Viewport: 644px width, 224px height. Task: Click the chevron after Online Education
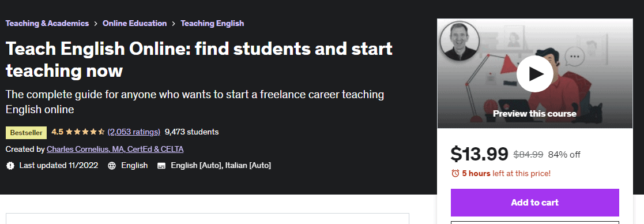tap(174, 24)
